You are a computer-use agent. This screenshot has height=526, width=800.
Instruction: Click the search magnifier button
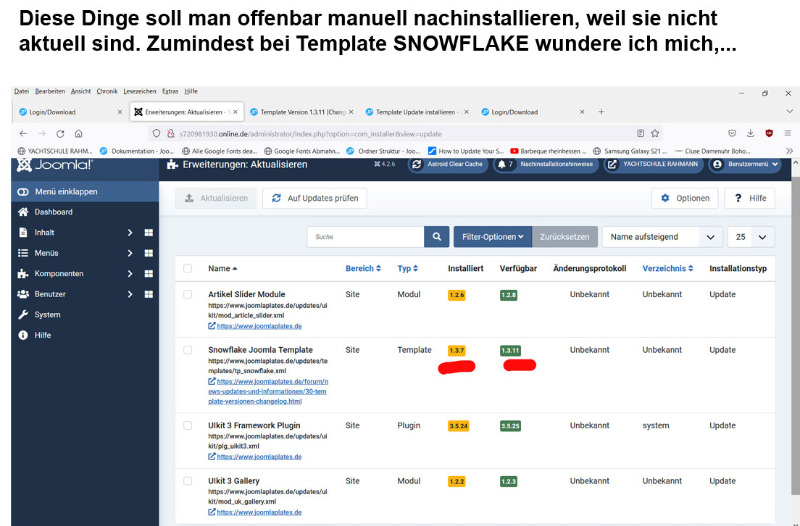tap(437, 237)
